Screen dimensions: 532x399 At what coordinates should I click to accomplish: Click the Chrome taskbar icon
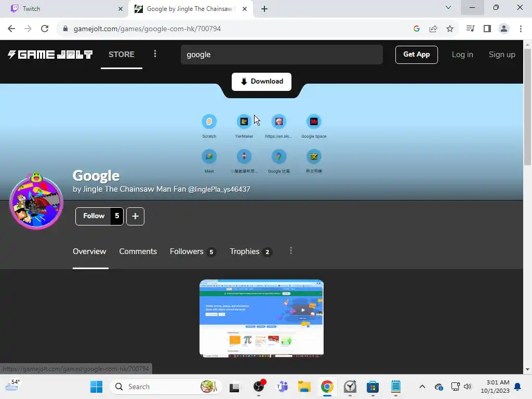(327, 387)
